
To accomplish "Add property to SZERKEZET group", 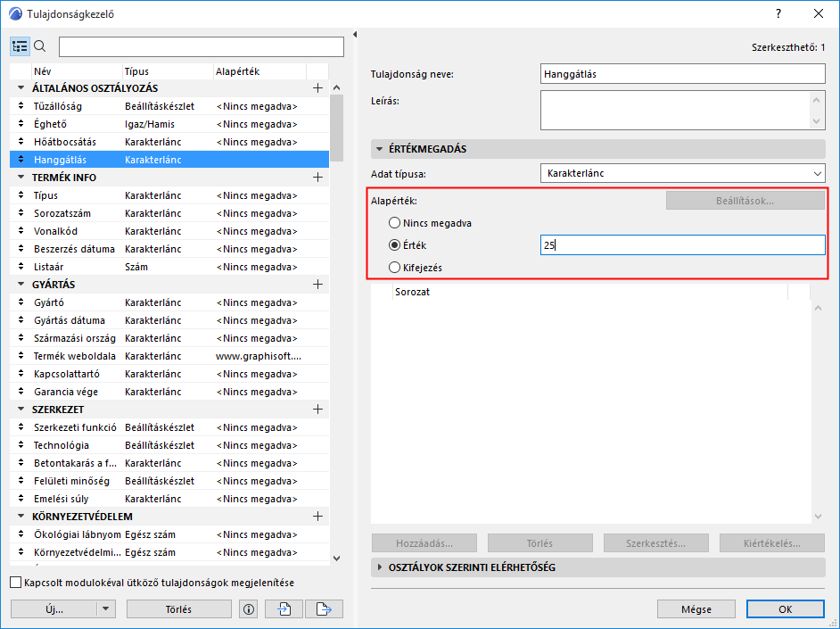I will 317,410.
